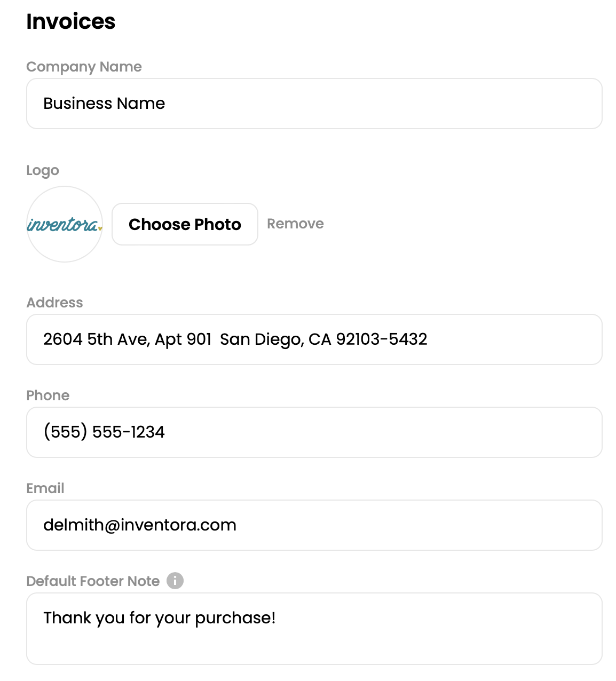Select the Phone number input field
Screen dimensions: 616x681
(314, 432)
